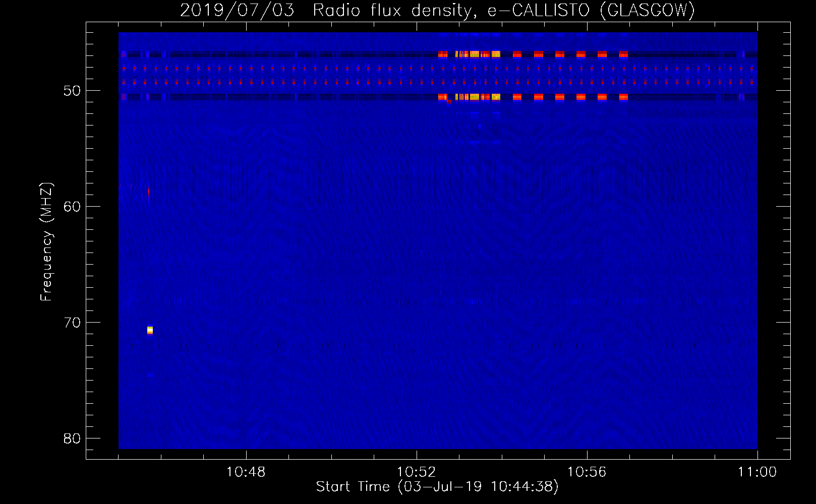Select the 'Frequency (MHZ)' y-axis label
816x504 pixels.
(x=46, y=242)
